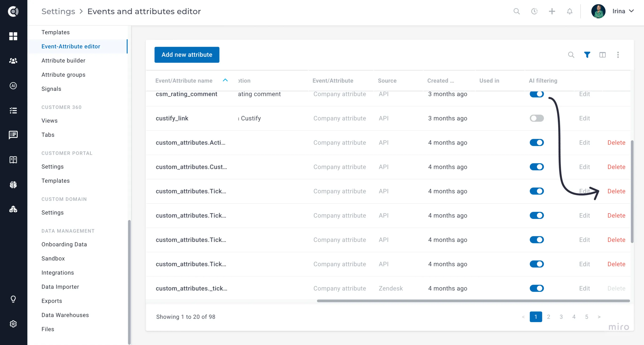Open the AI circle icon in sidebar
This screenshot has height=345, width=644.
click(x=13, y=86)
